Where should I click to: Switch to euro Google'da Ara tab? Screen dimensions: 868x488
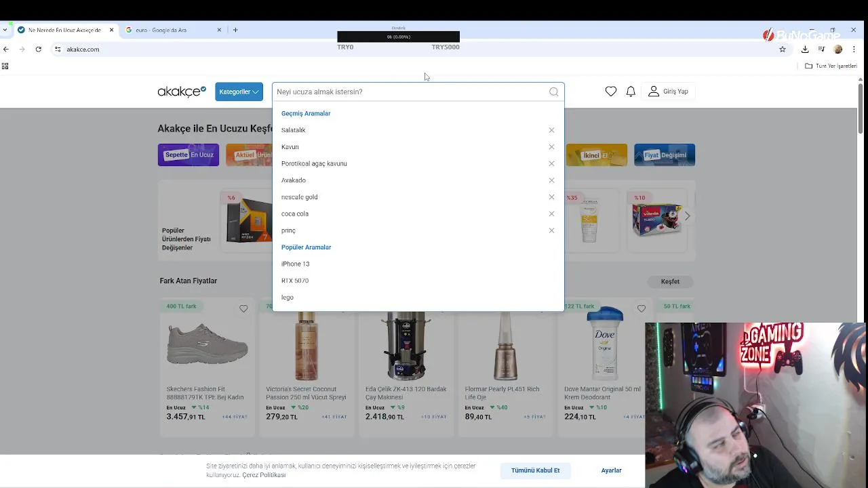coord(173,30)
